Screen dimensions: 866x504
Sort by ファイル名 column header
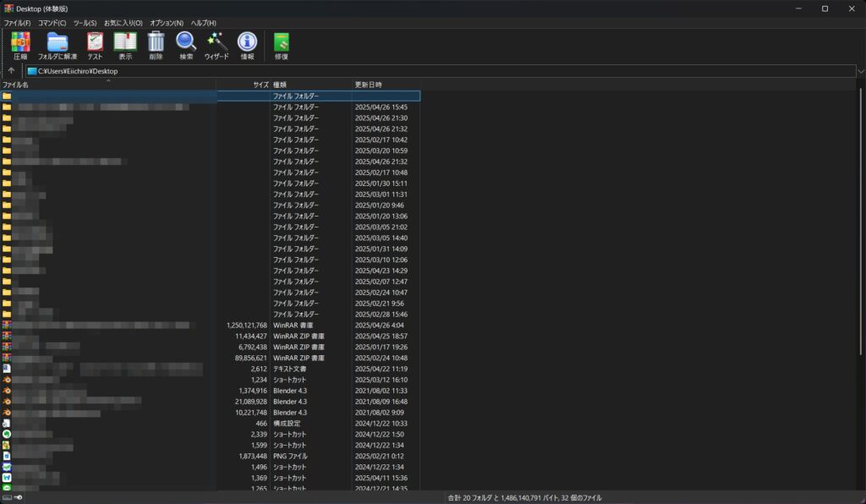[x=108, y=85]
